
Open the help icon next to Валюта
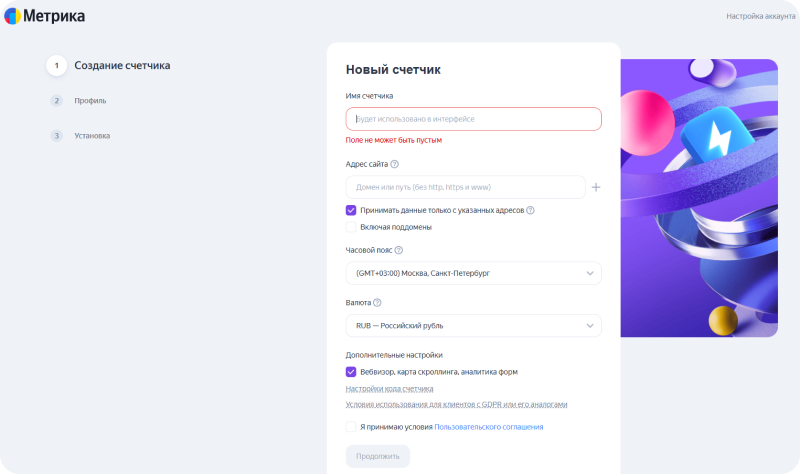(377, 303)
